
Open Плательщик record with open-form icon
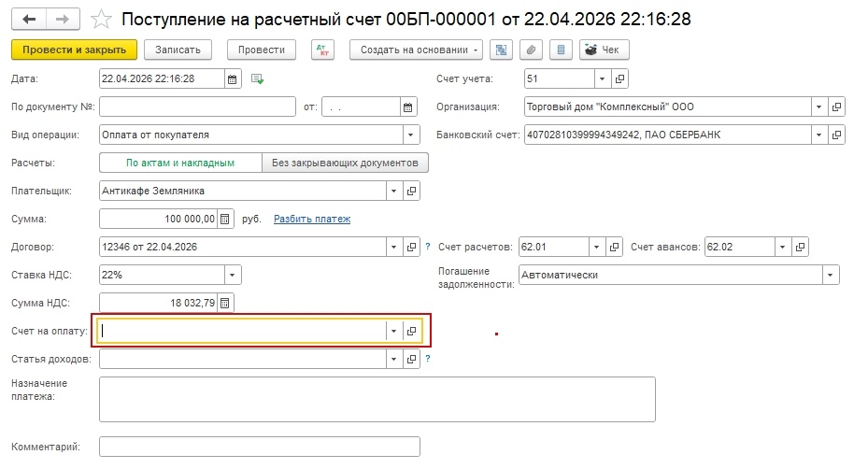411,191
